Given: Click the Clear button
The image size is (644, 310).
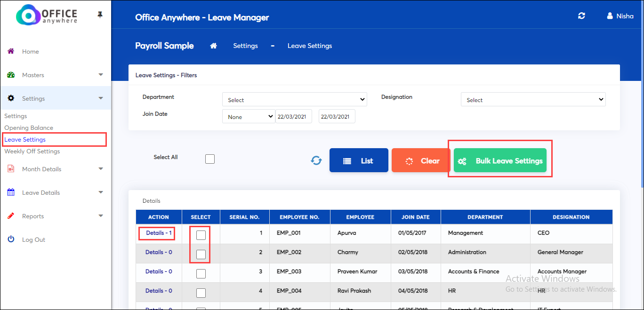Looking at the screenshot, I should (421, 160).
